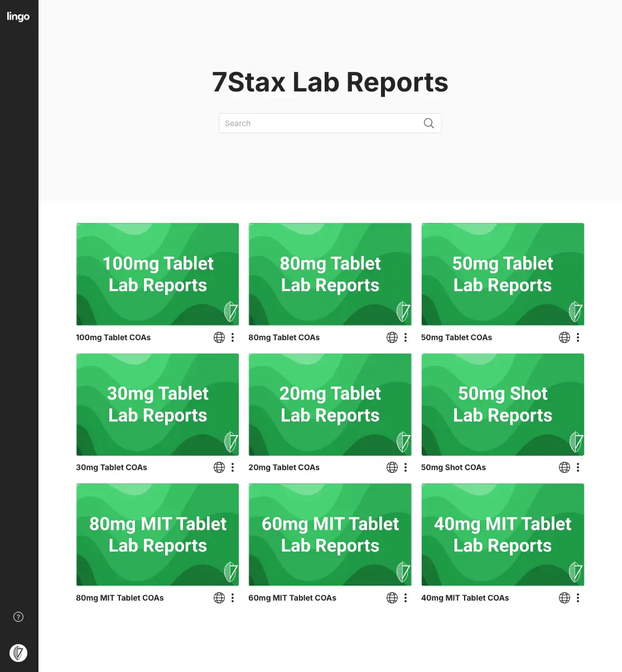Open more options for 30mg Tablet COAs

coord(233,467)
